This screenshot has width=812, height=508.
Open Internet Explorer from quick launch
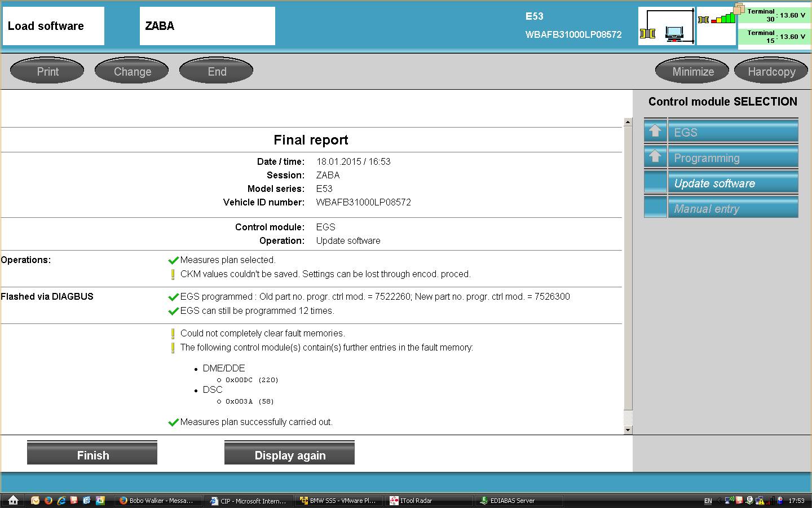tap(61, 500)
